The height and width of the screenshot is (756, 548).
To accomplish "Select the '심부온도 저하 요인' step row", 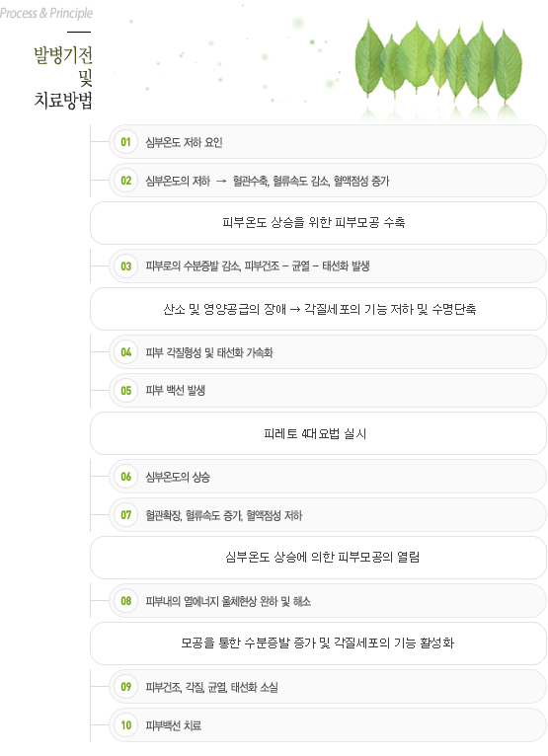I will 328,142.
